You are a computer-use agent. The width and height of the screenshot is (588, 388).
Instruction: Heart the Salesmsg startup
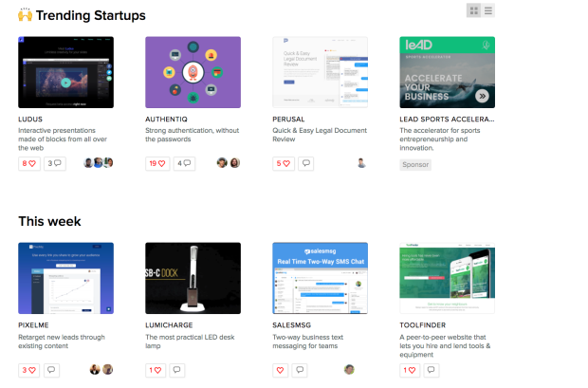[x=281, y=370]
